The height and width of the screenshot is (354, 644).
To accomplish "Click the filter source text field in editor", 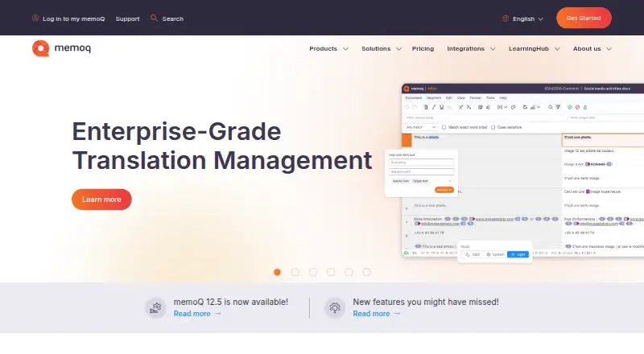I will pos(485,117).
